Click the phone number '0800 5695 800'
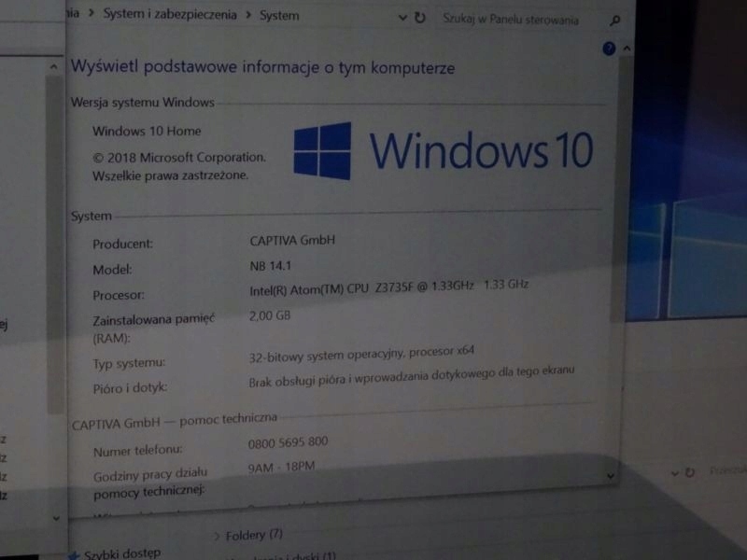The height and width of the screenshot is (560, 747). pos(288,442)
